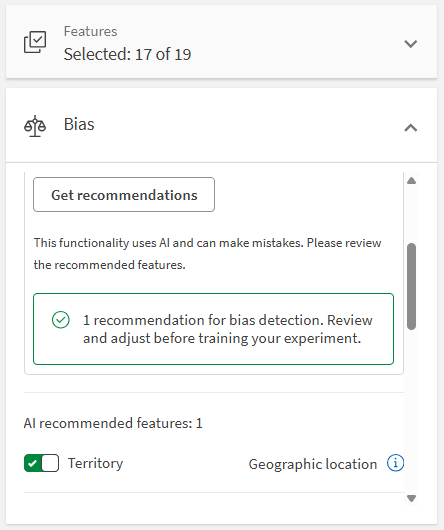Screen dimensions: 444x530
Task: Open the info icon next to Geographic location
Action: point(395,463)
